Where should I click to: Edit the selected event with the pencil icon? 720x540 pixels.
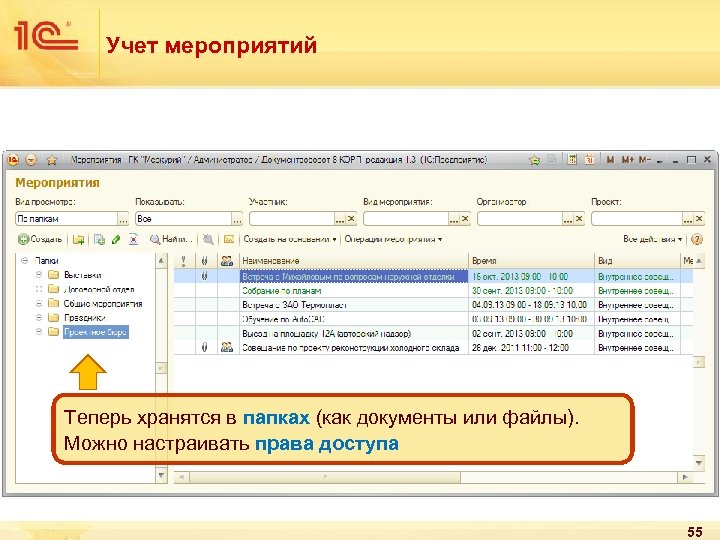[x=116, y=239]
